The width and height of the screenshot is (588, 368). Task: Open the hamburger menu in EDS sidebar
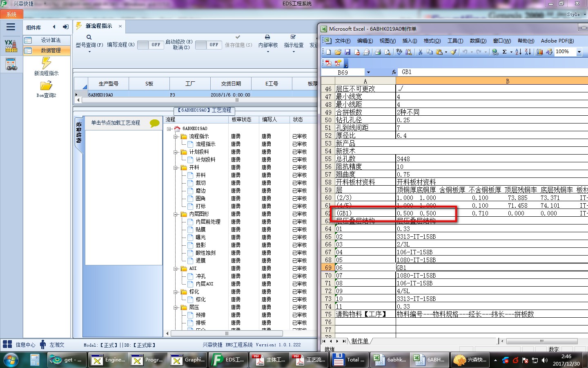[11, 27]
